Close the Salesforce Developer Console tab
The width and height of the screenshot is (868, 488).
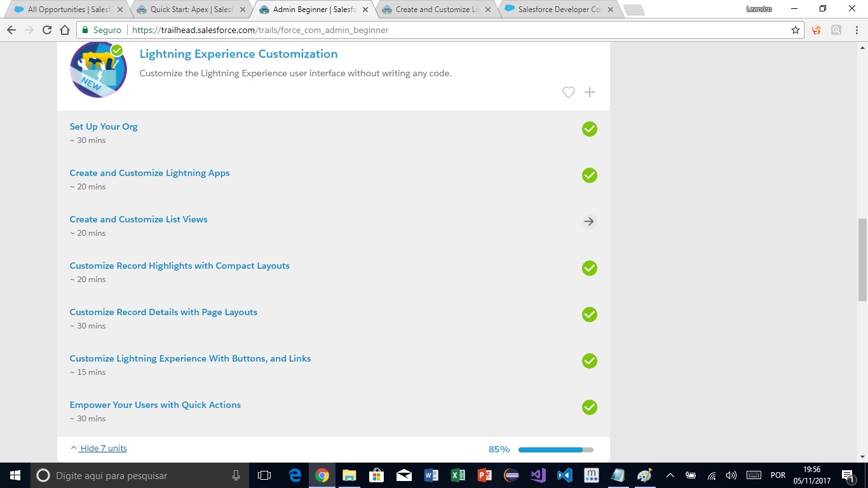click(611, 10)
